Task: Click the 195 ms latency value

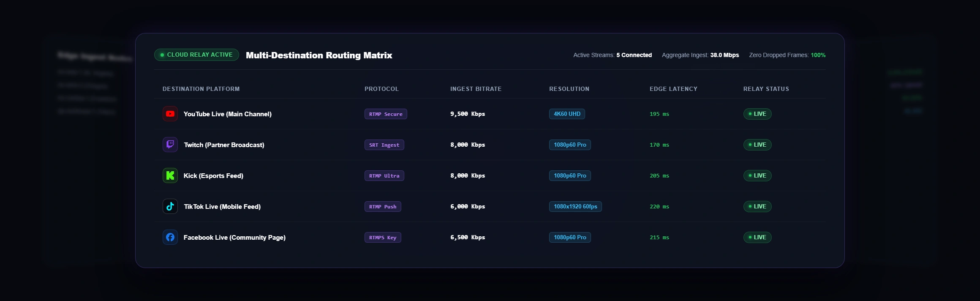Action: 659,114
